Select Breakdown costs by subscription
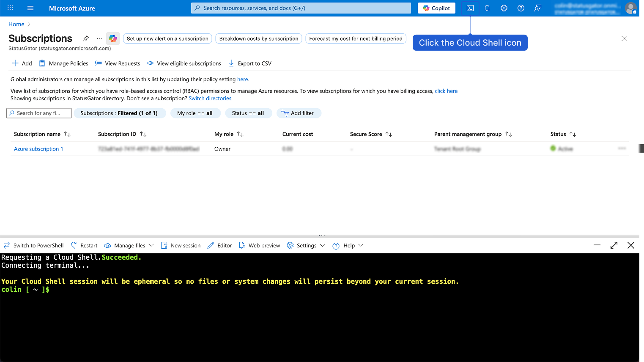Viewport: 644px width, 362px height. 259,38
